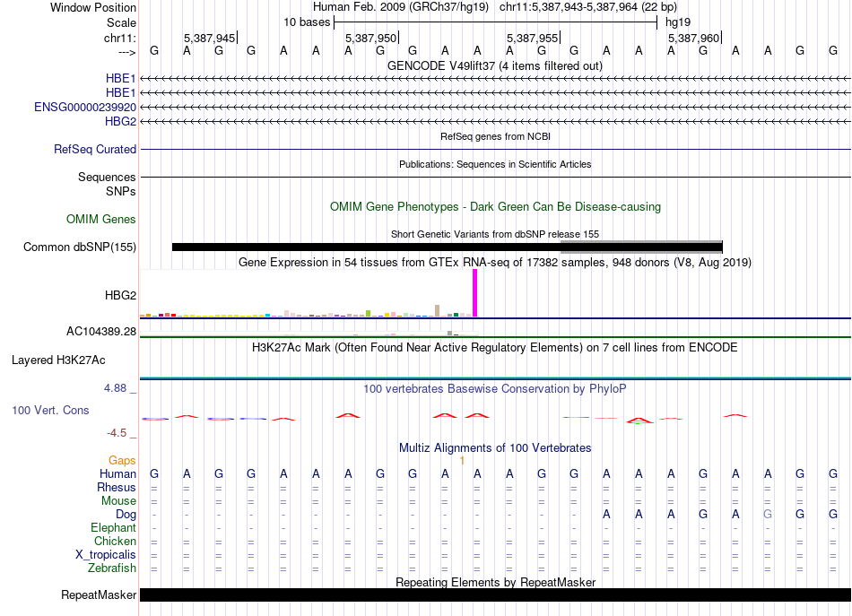This screenshot has height=616, width=852.
Task: Click the 'chr11:5,387,943-5,387,964 (22 bp)' position text
Action: (588, 7)
